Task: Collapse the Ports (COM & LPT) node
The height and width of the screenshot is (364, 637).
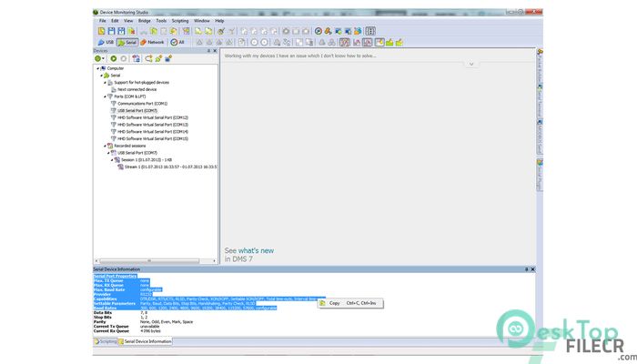Action: [x=105, y=96]
